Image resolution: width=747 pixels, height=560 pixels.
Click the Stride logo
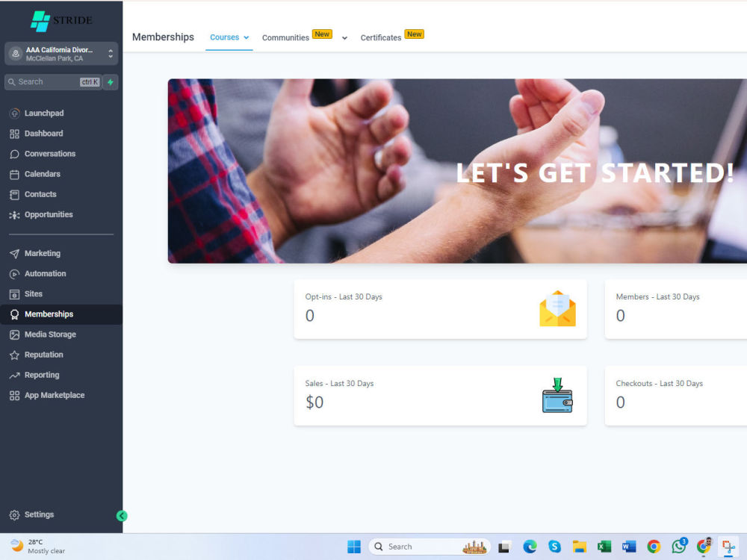61,21
